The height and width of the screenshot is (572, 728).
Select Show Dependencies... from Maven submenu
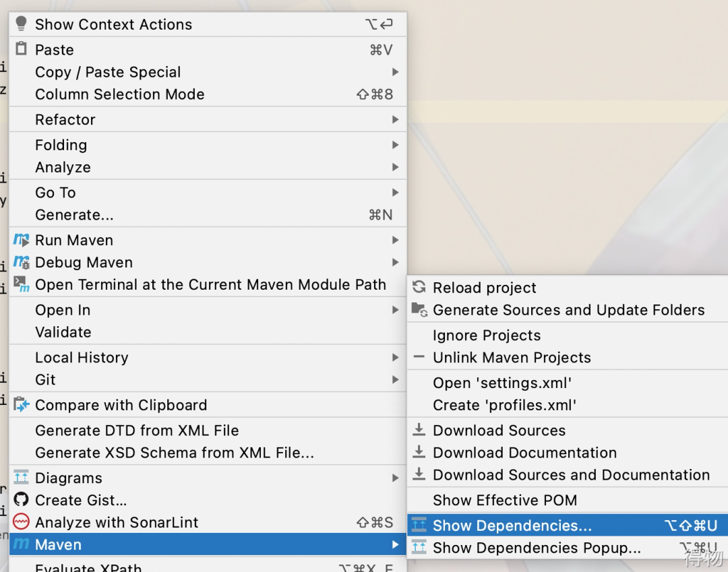pyautogui.click(x=512, y=526)
